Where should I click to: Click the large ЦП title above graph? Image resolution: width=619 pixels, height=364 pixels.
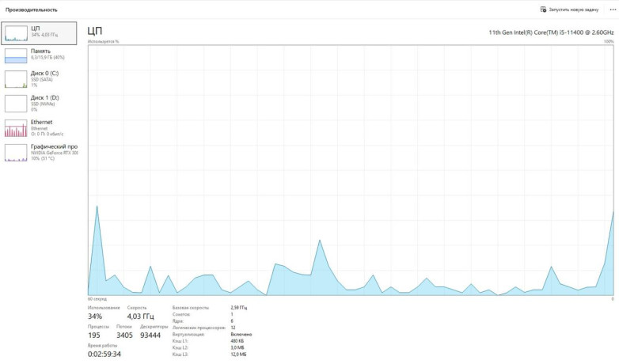95,31
